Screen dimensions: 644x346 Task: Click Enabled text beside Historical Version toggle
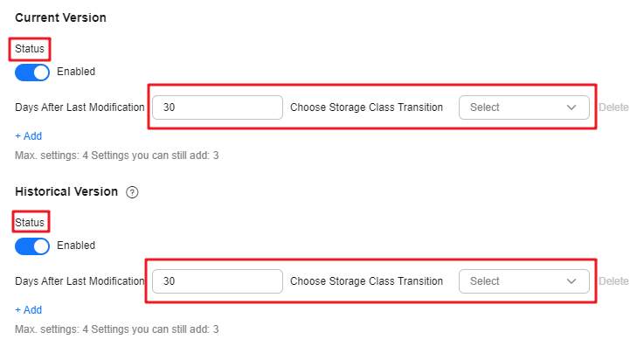76,246
